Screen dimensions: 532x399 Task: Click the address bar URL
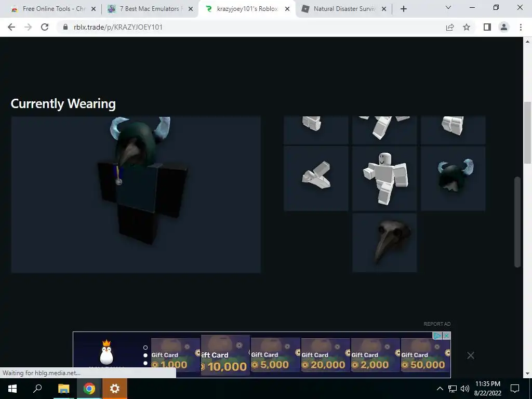point(118,27)
